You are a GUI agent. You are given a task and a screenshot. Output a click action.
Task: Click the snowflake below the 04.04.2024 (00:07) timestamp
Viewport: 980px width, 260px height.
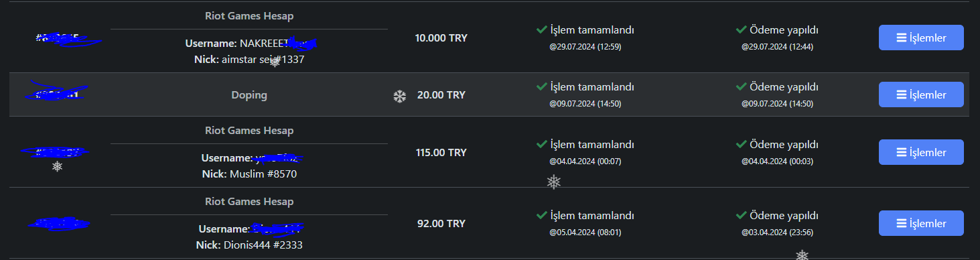pyautogui.click(x=553, y=182)
